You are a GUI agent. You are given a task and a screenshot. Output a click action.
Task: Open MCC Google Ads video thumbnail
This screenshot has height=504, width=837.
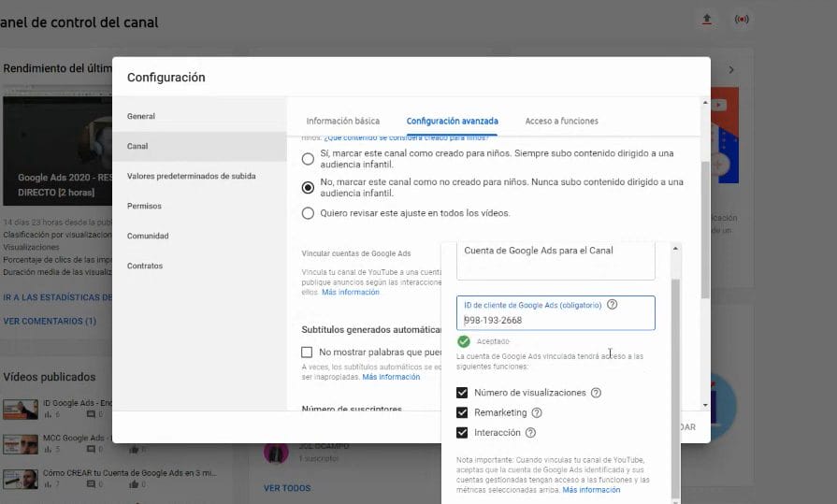point(21,444)
